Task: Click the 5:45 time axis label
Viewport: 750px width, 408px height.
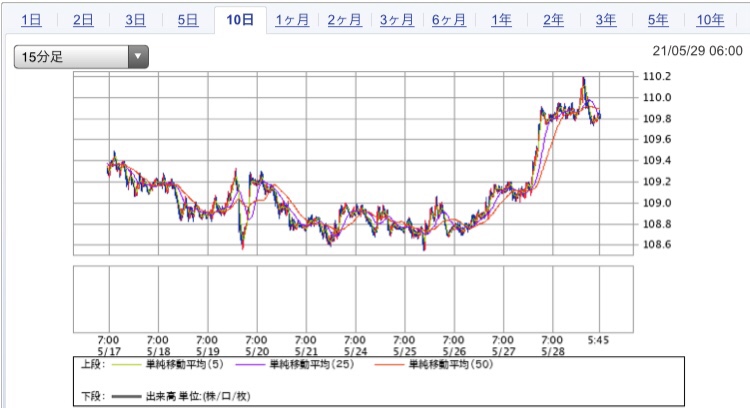Action: pyautogui.click(x=598, y=340)
